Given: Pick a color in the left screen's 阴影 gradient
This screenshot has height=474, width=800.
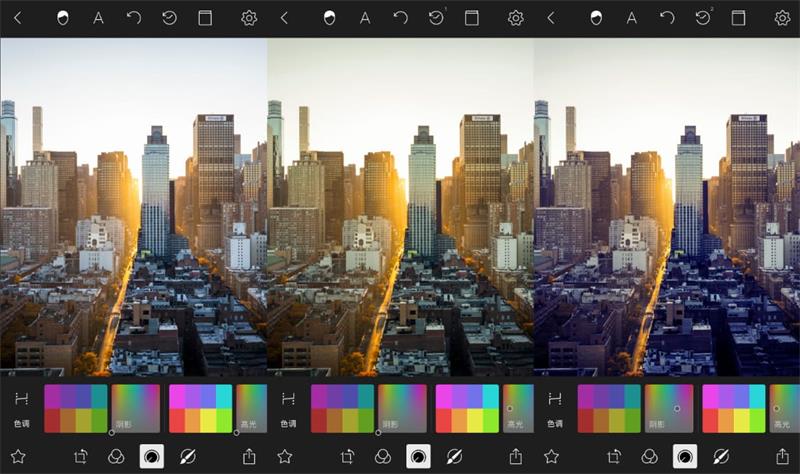Looking at the screenshot, I should [x=135, y=406].
